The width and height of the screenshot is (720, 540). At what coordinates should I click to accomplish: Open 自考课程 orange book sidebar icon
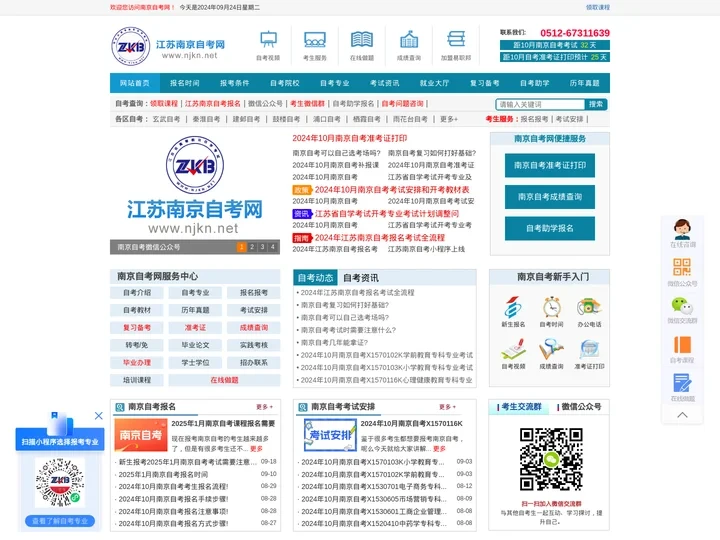(x=682, y=349)
